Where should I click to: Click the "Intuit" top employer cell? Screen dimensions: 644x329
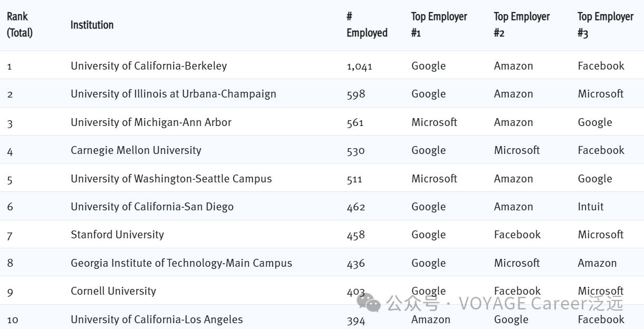pyautogui.click(x=590, y=207)
